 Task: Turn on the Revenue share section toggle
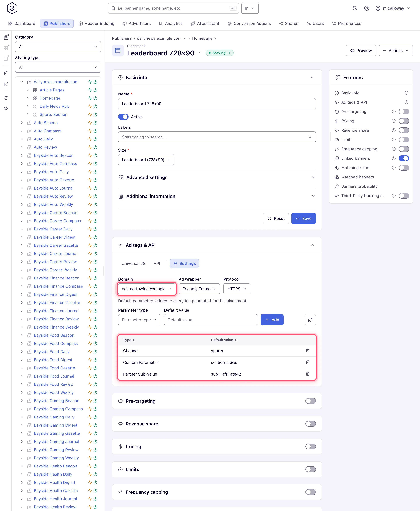(x=310, y=424)
